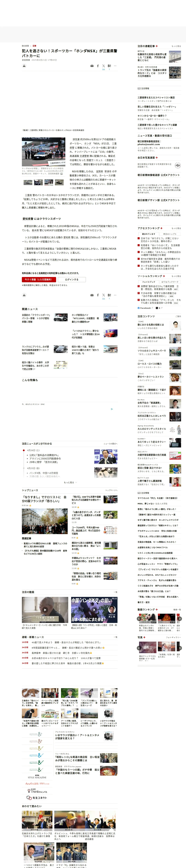Click the right arrow of 動画ランキング carousel
This screenshot has width=186, height=868.
coord(180,619)
